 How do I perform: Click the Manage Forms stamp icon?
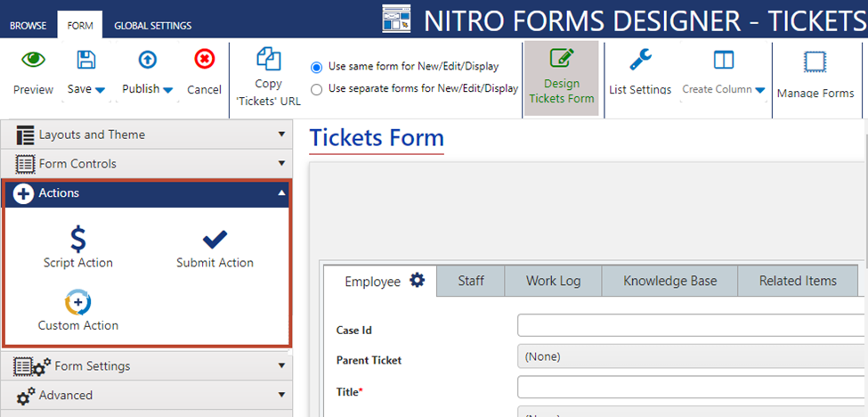815,62
